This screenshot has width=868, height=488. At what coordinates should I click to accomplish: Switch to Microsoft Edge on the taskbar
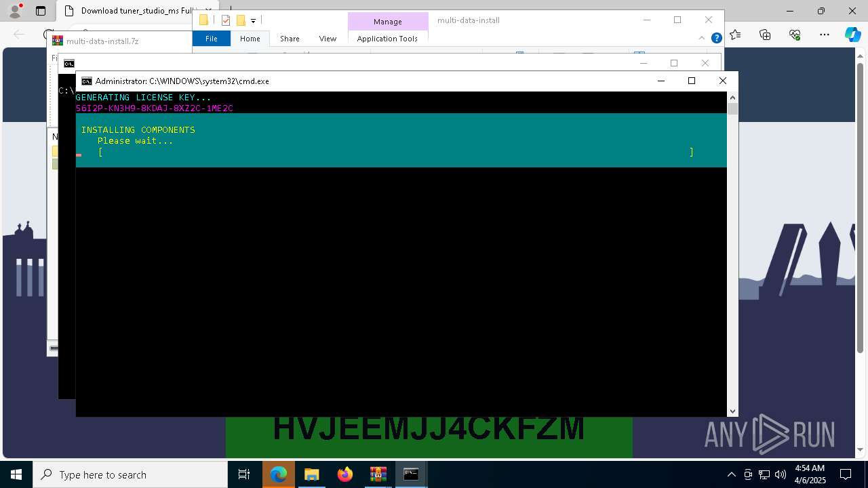point(279,474)
